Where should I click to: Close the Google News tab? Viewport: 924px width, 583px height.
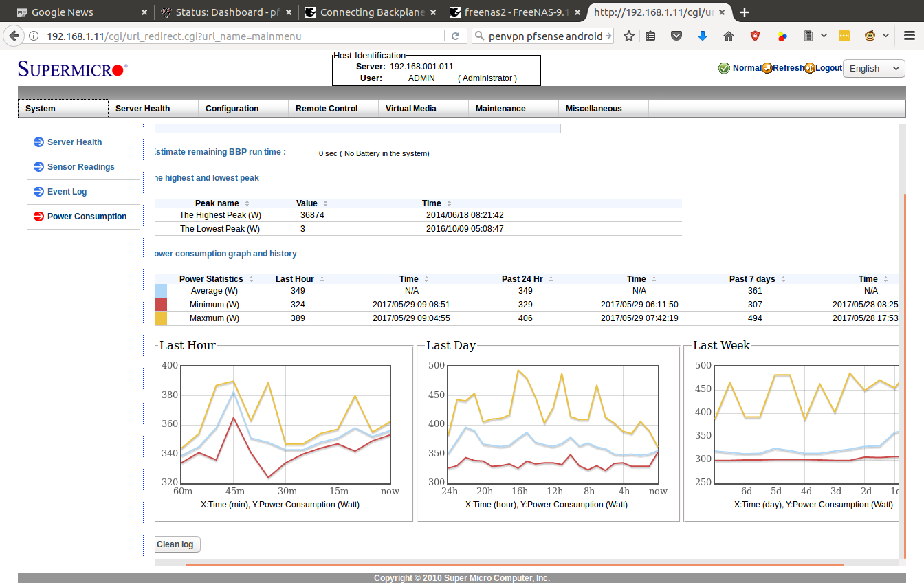(x=144, y=12)
